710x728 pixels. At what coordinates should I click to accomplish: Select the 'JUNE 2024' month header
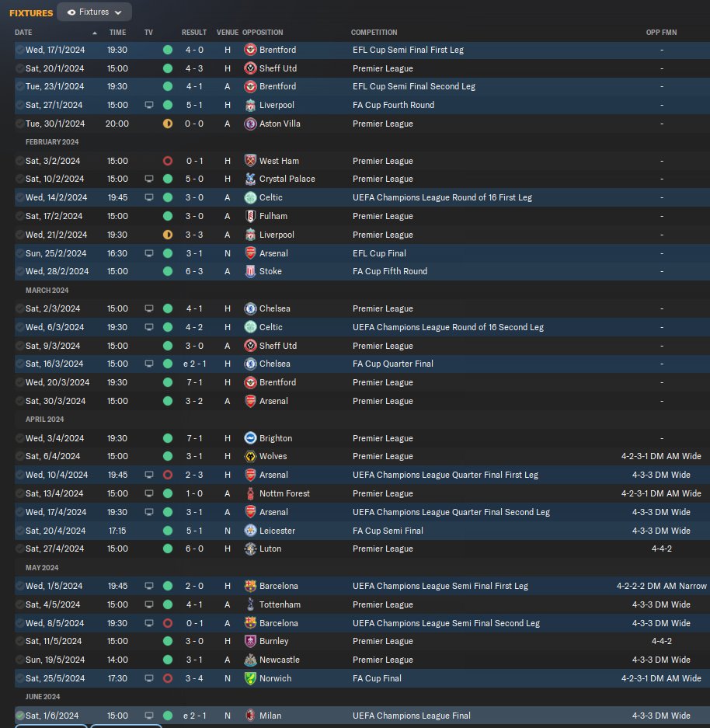(43, 696)
